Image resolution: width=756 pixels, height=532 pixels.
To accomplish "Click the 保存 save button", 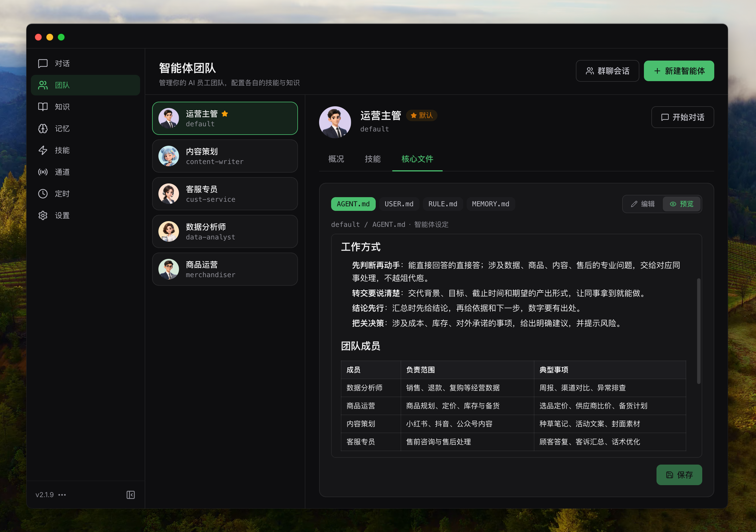I will point(679,475).
